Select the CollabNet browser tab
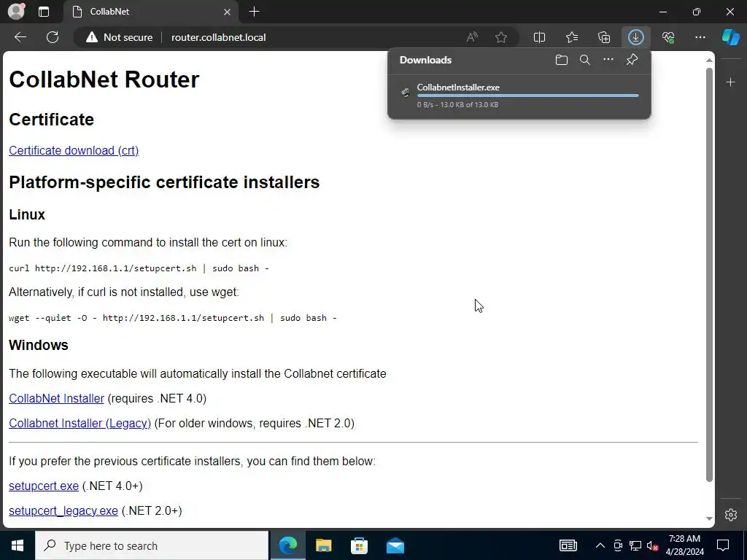This screenshot has height=560, width=747. (152, 12)
